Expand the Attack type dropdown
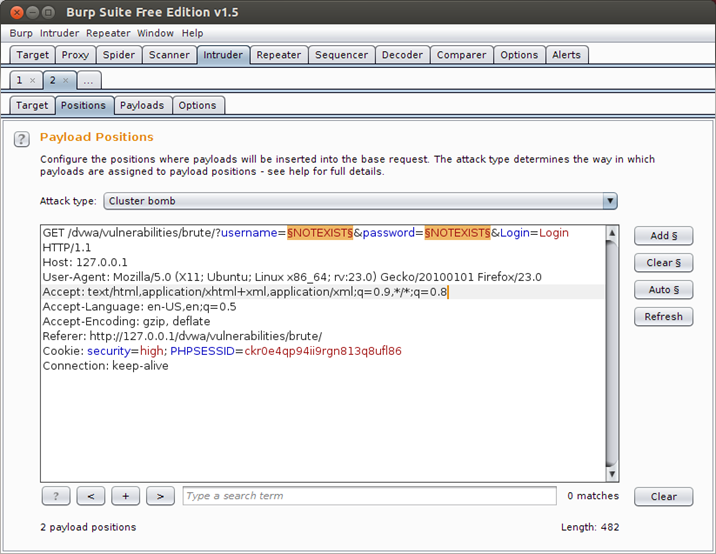This screenshot has width=716, height=554. [x=609, y=201]
